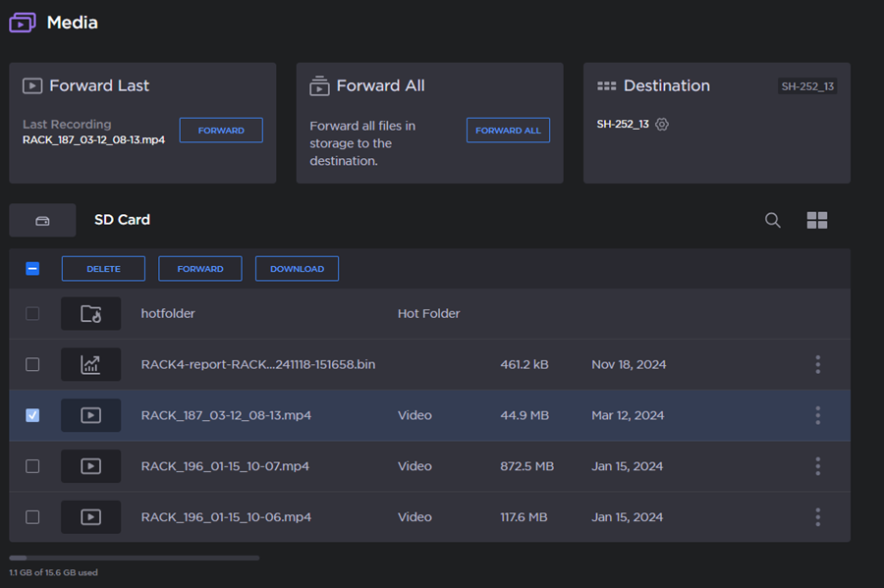The image size is (884, 588).
Task: Open options menu for RACK_196_01-15_10-06.mp4
Action: 817,517
